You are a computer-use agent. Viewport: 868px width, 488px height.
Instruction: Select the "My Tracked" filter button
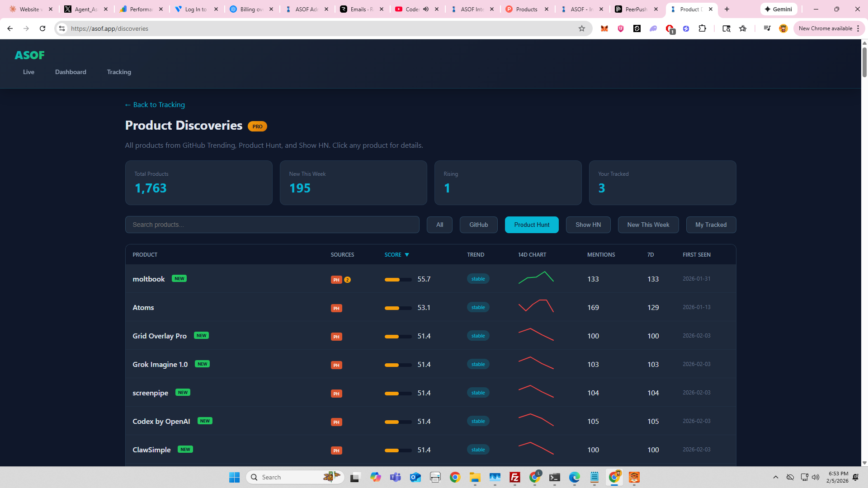pyautogui.click(x=711, y=225)
